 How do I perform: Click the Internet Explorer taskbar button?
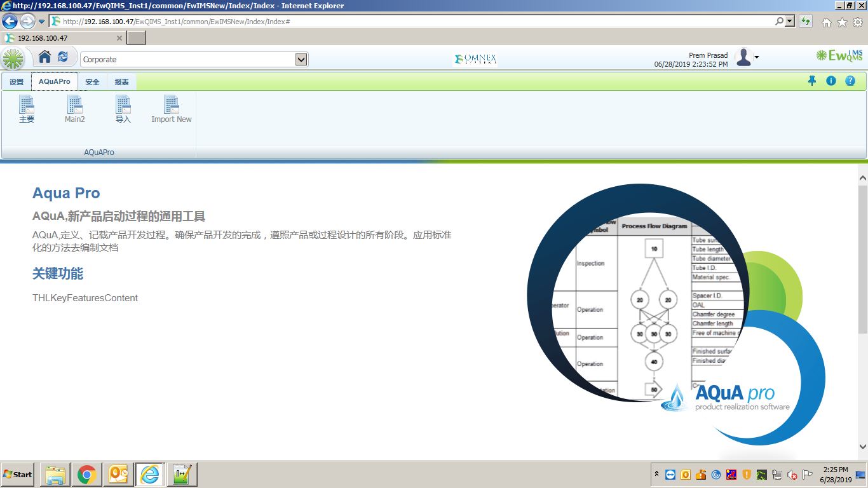[150, 475]
